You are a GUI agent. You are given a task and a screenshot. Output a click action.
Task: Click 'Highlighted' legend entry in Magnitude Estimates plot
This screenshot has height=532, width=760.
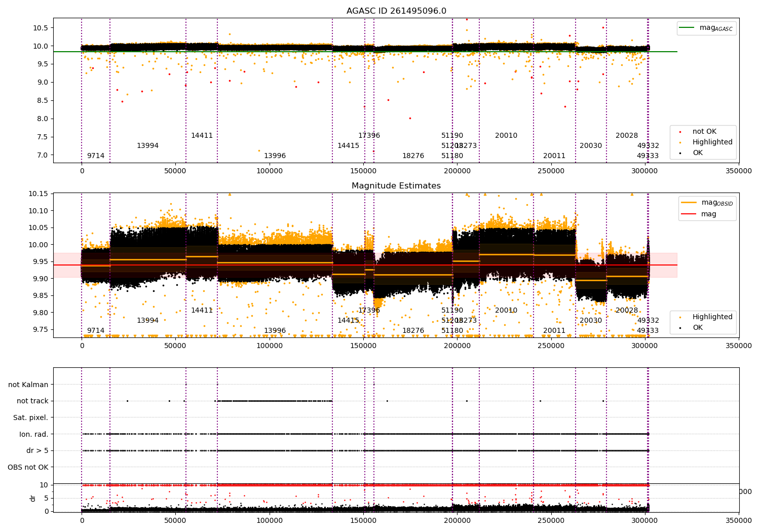705,317
